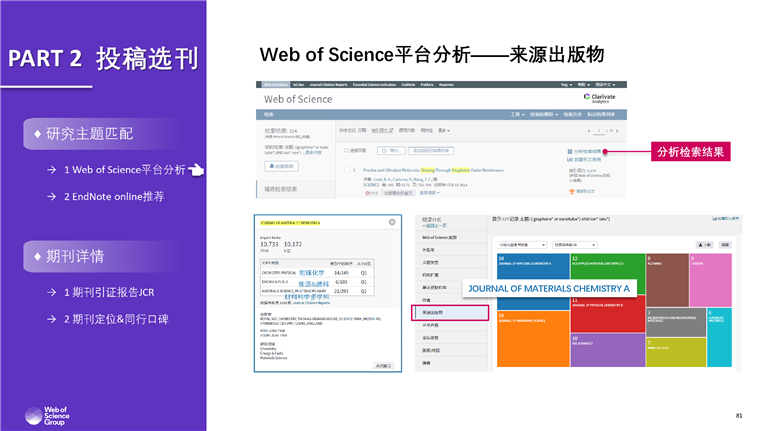
Task: Click add to marked list button
Action: [431, 150]
